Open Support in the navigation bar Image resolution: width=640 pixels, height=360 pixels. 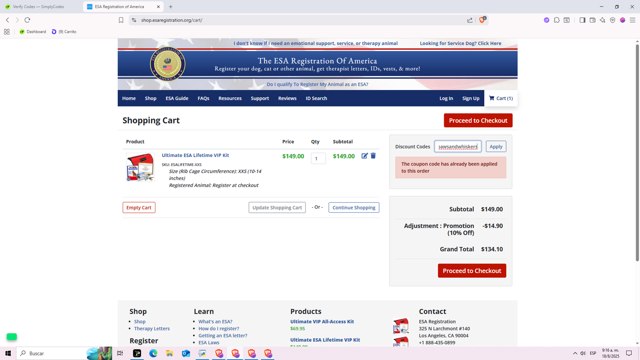260,98
